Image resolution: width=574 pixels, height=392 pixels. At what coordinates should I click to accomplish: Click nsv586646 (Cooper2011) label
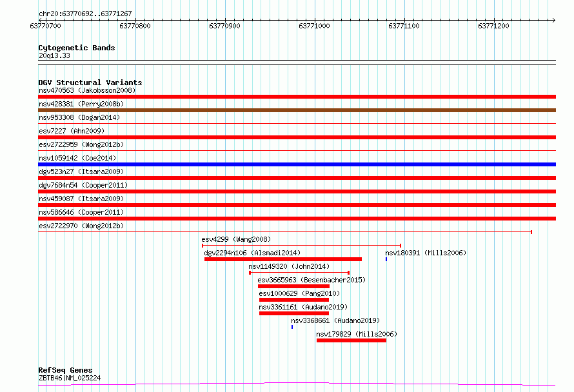81,212
